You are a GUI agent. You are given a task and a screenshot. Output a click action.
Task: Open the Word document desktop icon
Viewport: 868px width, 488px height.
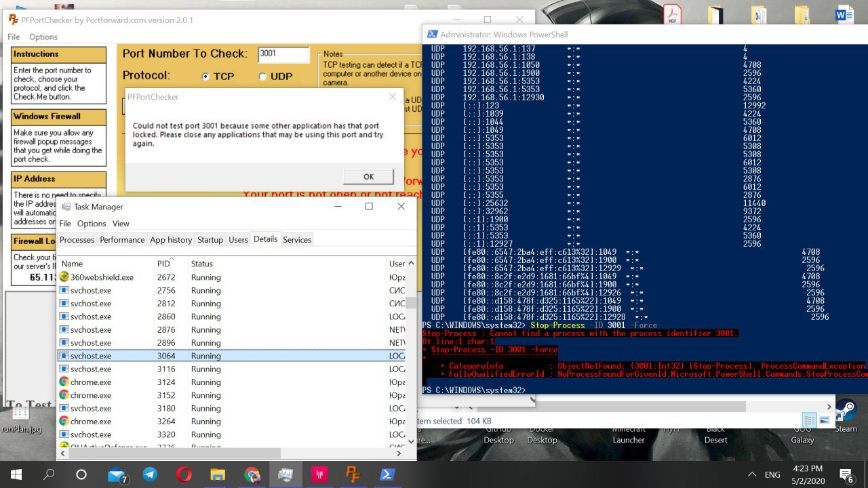[x=845, y=15]
